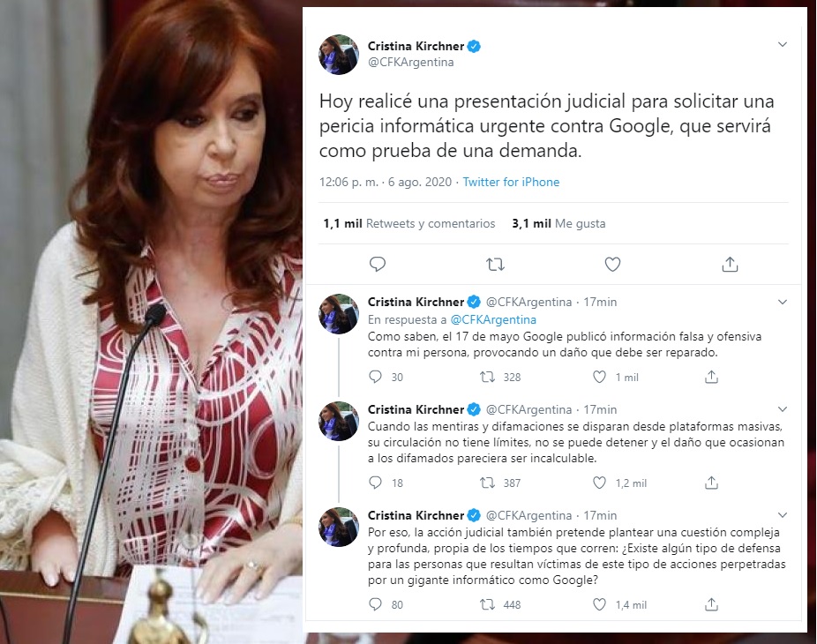Retweet the reply showing 328 retweets
The height and width of the screenshot is (644, 817).
coord(487,377)
